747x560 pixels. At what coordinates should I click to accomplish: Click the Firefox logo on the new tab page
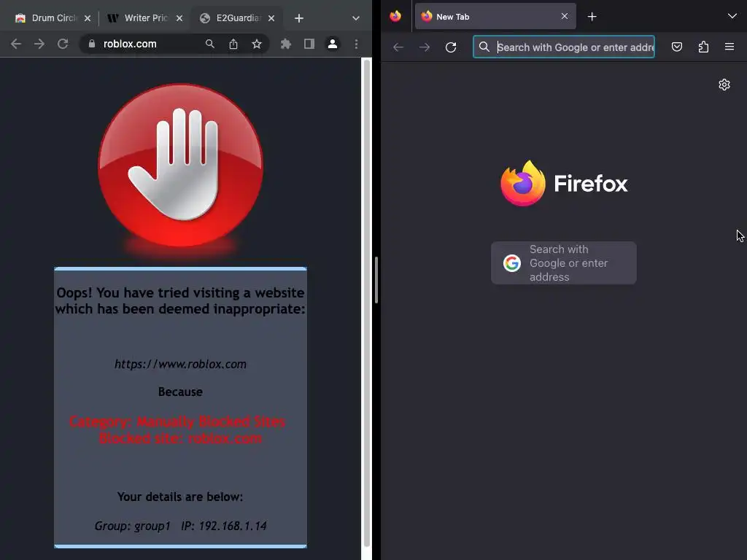click(564, 183)
